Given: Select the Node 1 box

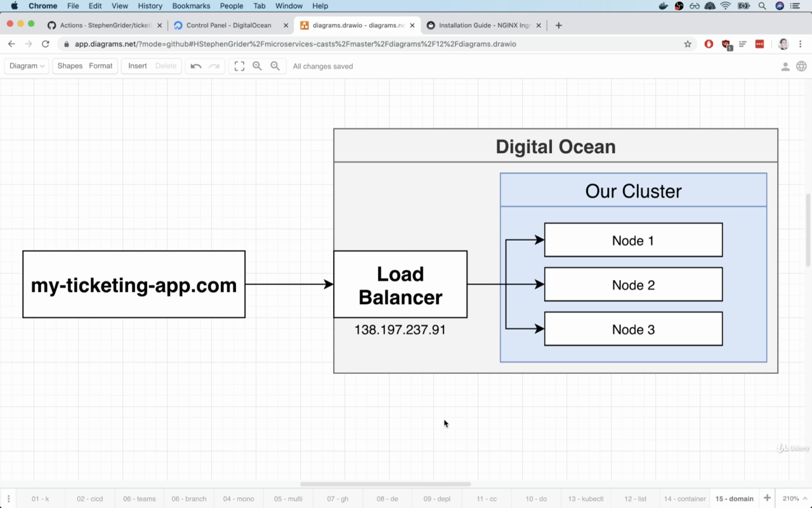Looking at the screenshot, I should 633,240.
